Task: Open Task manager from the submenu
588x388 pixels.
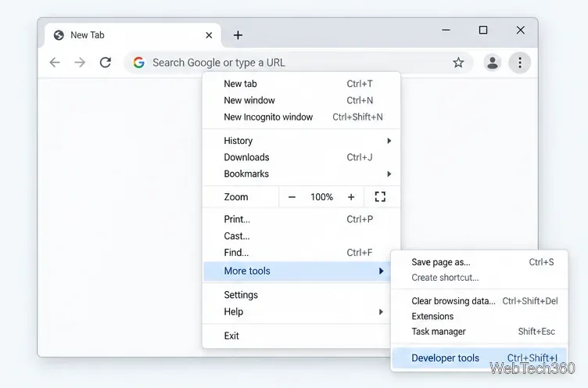Action: (x=479, y=332)
